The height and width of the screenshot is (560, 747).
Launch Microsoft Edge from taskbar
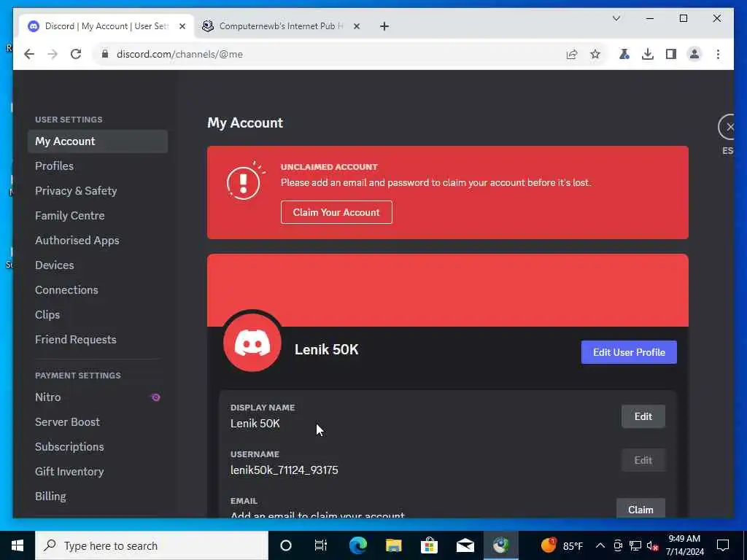tap(357, 545)
